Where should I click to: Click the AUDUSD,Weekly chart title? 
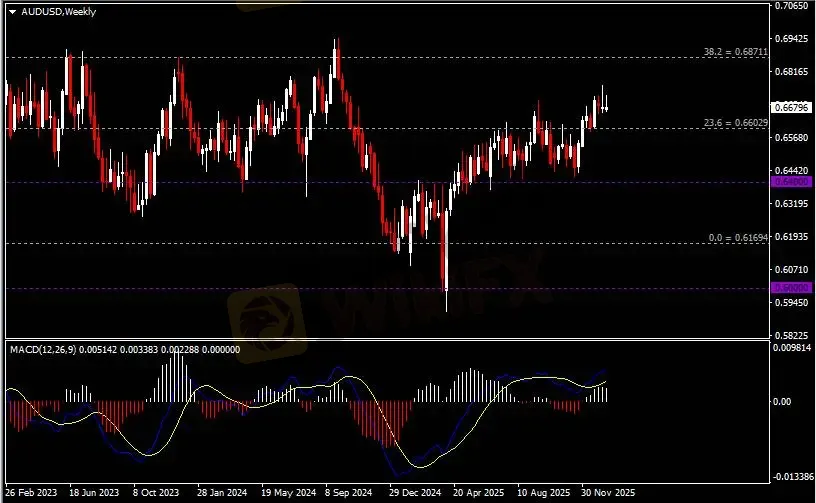tap(51, 11)
